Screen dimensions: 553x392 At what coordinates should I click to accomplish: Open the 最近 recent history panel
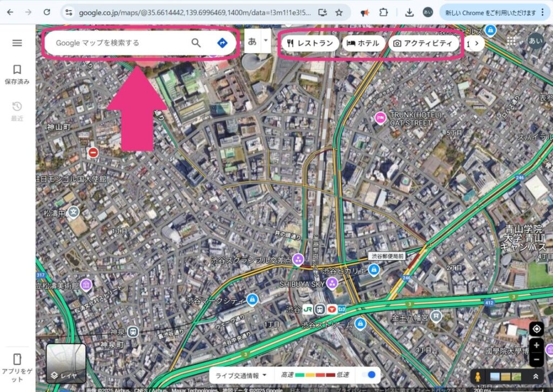click(x=17, y=111)
